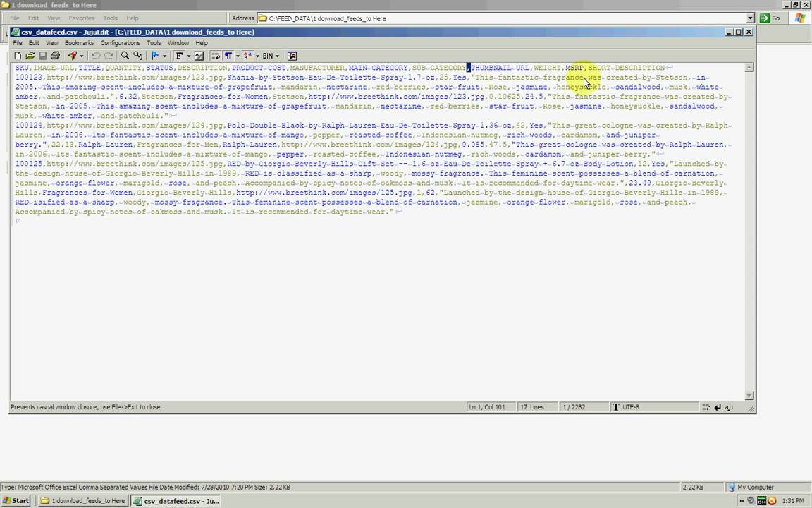Image resolution: width=812 pixels, height=508 pixels.
Task: Open JujuEdit File menu
Action: pos(17,43)
